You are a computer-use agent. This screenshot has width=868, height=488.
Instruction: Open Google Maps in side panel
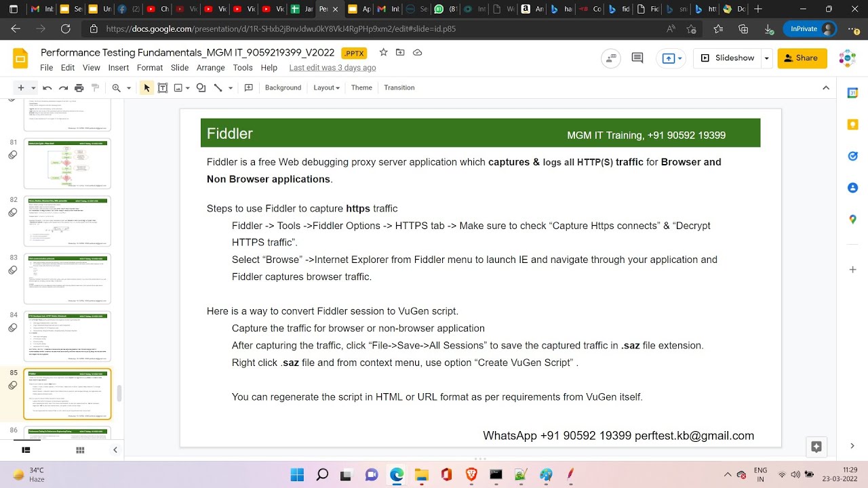853,220
